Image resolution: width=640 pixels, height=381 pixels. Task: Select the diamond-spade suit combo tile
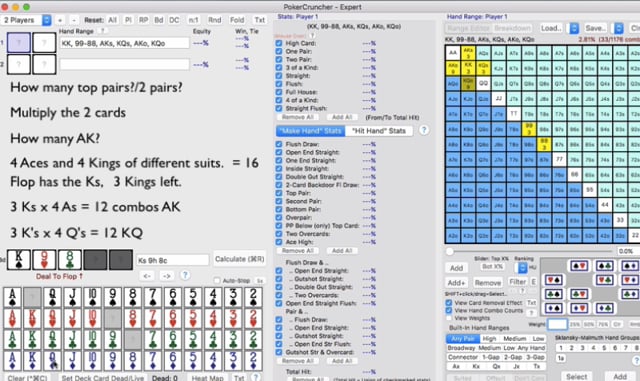[553, 308]
